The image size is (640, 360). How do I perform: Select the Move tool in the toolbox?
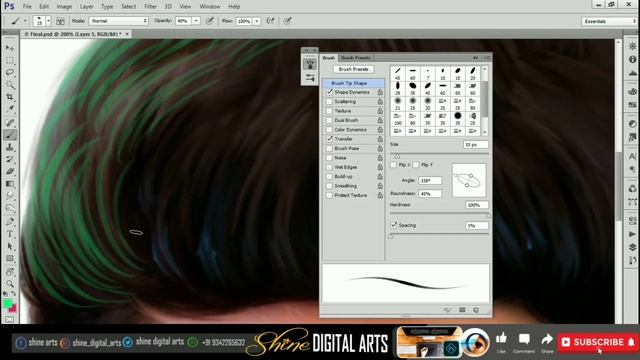(x=10, y=48)
